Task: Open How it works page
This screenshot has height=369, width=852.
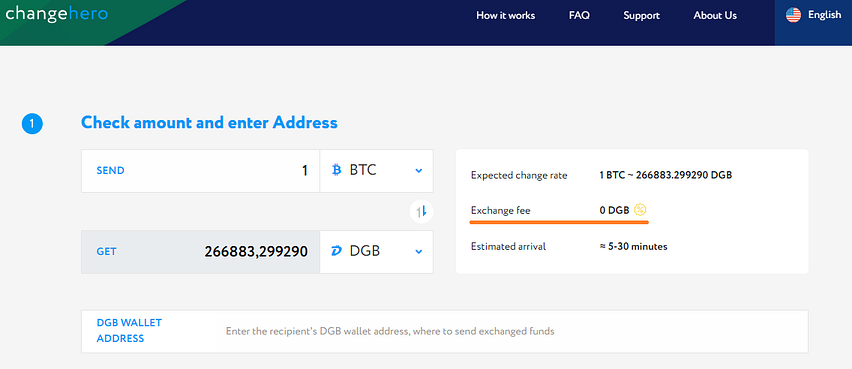Action: tap(505, 15)
